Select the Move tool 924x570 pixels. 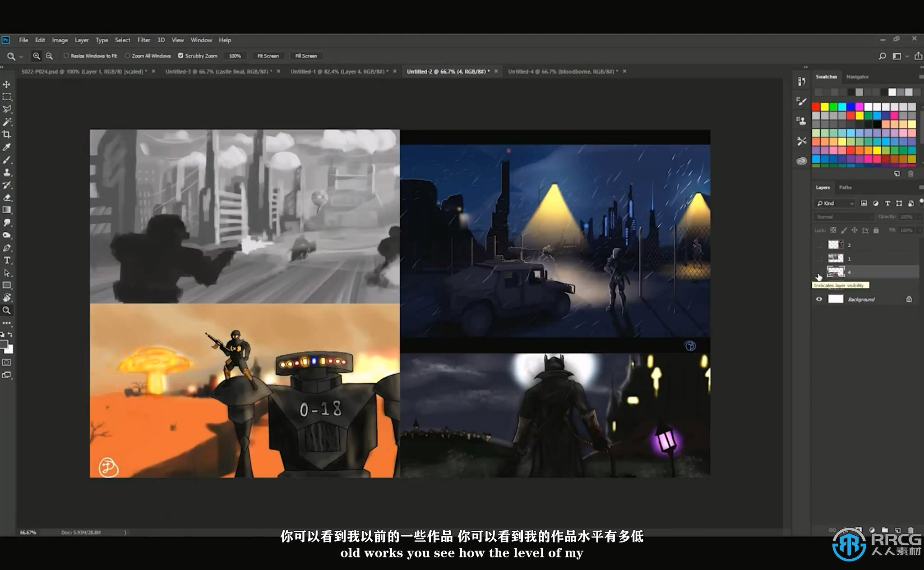(7, 84)
